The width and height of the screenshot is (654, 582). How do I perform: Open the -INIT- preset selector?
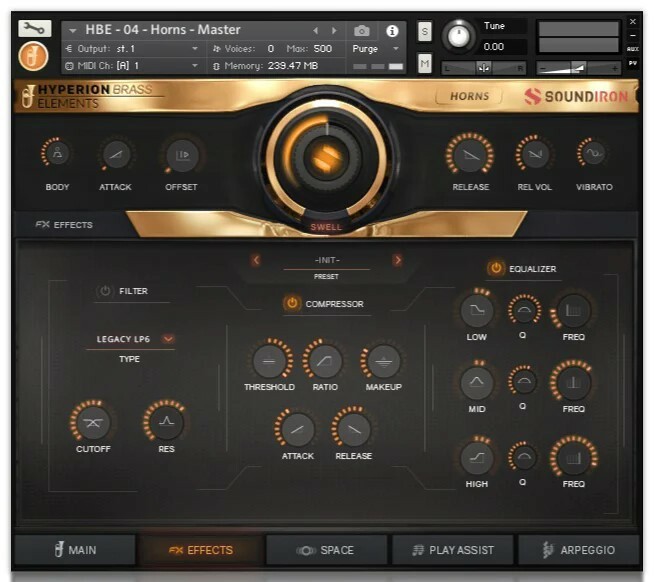coord(327,260)
